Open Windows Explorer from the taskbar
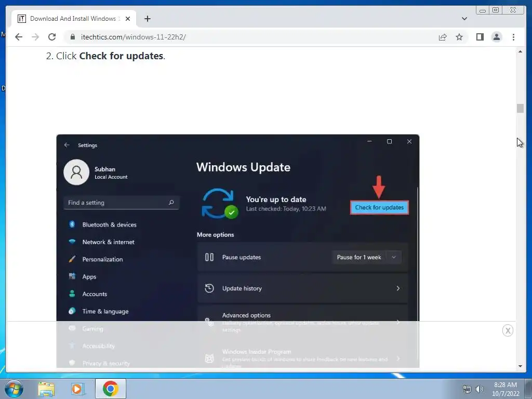 pos(46,389)
